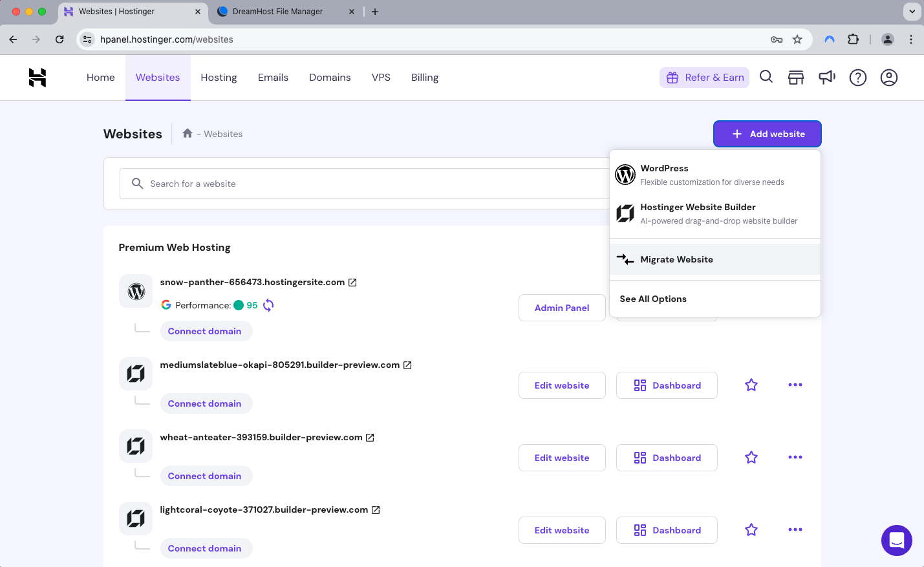Click the Refer & Earn button
924x567 pixels.
click(704, 78)
